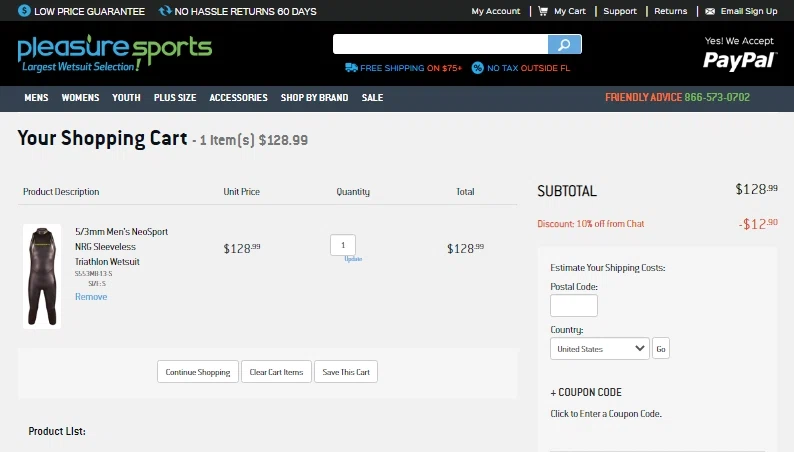Open the wetsuit product thumbnail
794x452 pixels.
pyautogui.click(x=42, y=276)
